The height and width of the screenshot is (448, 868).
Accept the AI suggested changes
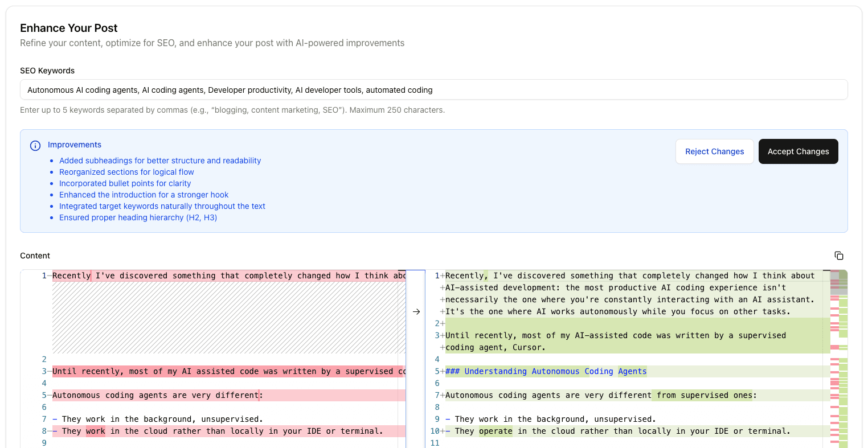coord(798,151)
